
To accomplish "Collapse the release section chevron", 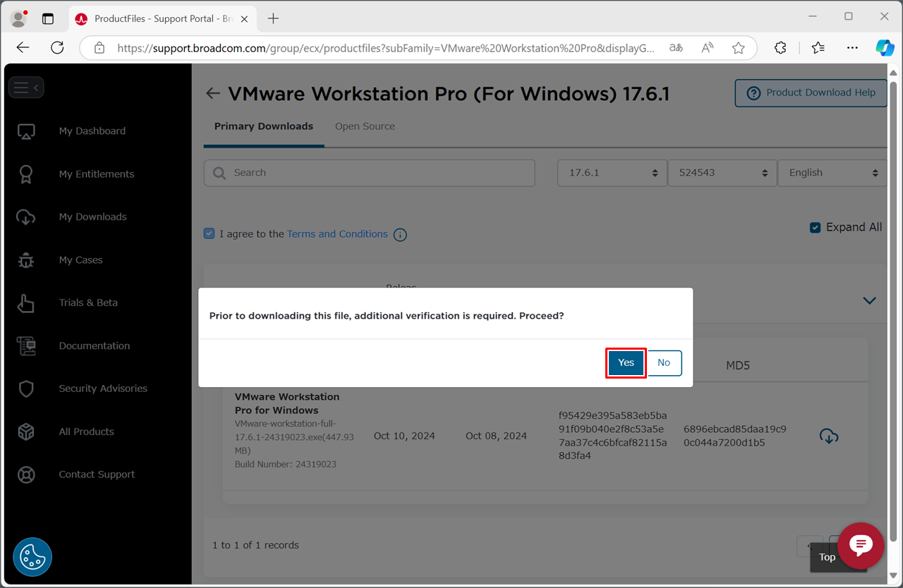I will (x=869, y=300).
